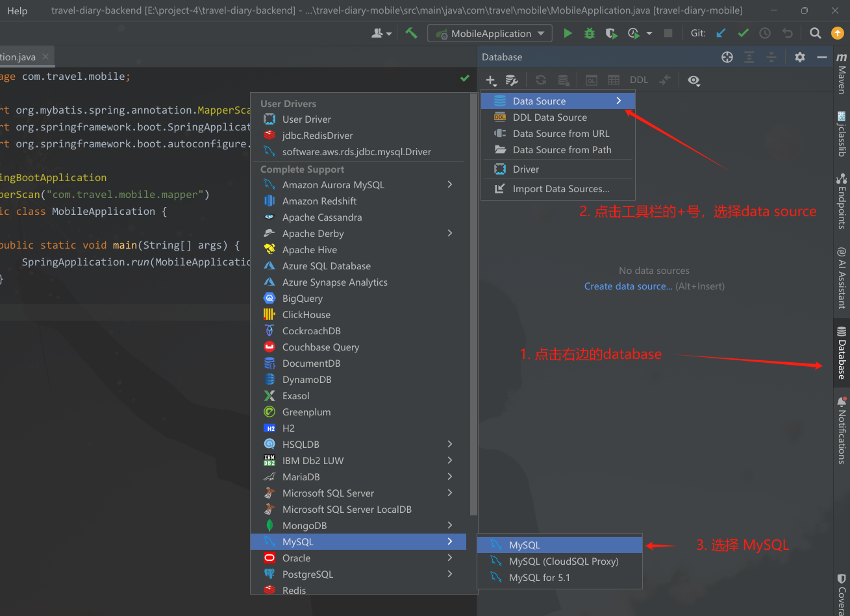Click the Git update project arrow

click(721, 33)
